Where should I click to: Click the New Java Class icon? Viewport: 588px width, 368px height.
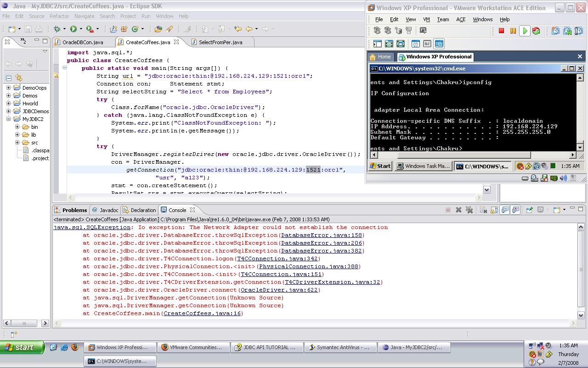pos(135,29)
